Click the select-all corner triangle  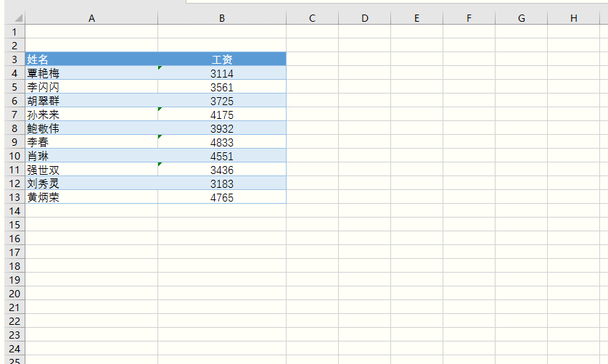[x=18, y=18]
